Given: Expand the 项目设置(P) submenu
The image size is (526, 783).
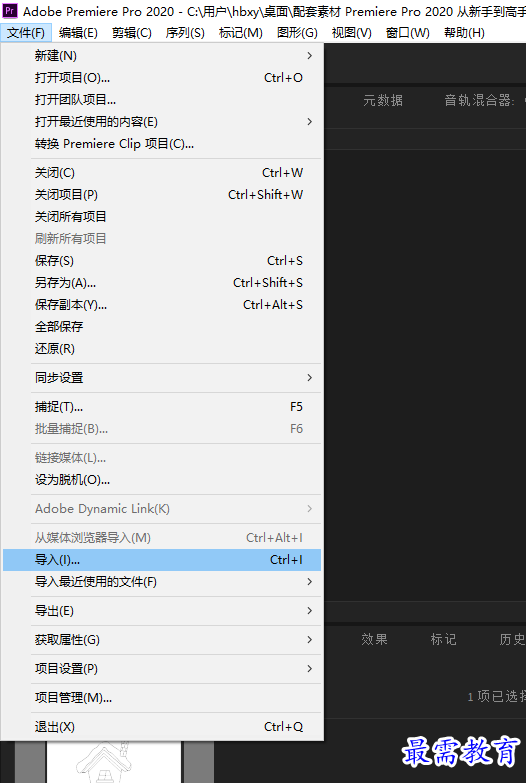Looking at the screenshot, I should (162, 669).
